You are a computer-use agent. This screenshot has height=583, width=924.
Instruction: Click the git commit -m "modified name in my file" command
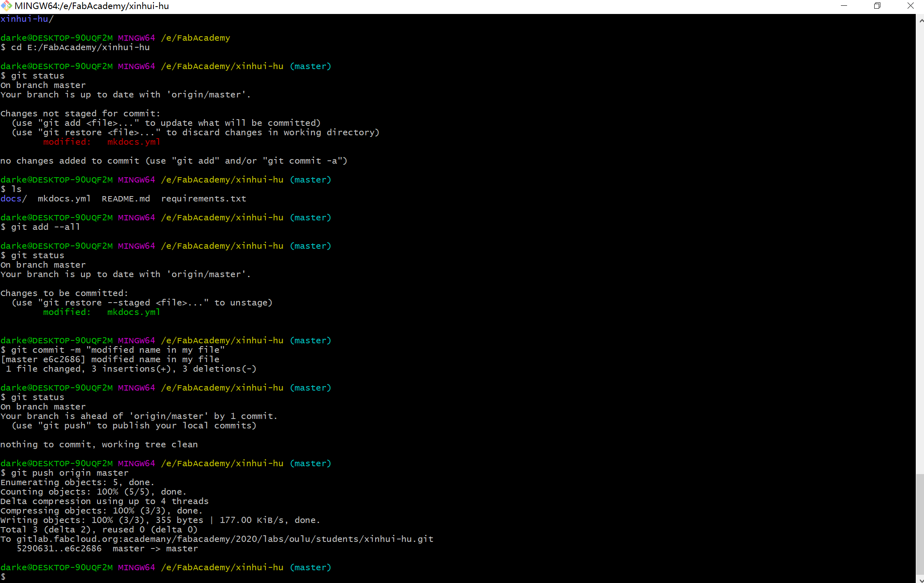(x=113, y=350)
